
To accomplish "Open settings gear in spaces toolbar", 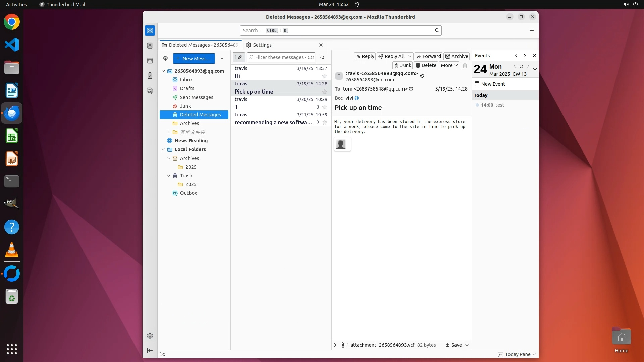I will click(x=150, y=336).
